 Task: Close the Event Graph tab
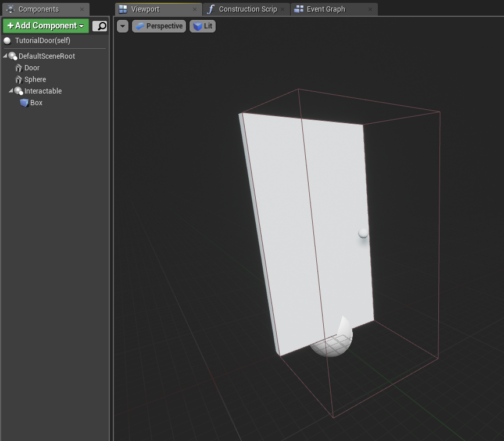click(x=370, y=9)
